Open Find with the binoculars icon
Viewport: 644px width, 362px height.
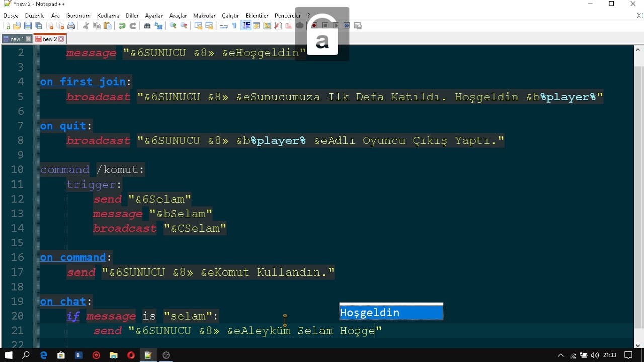[x=147, y=26]
